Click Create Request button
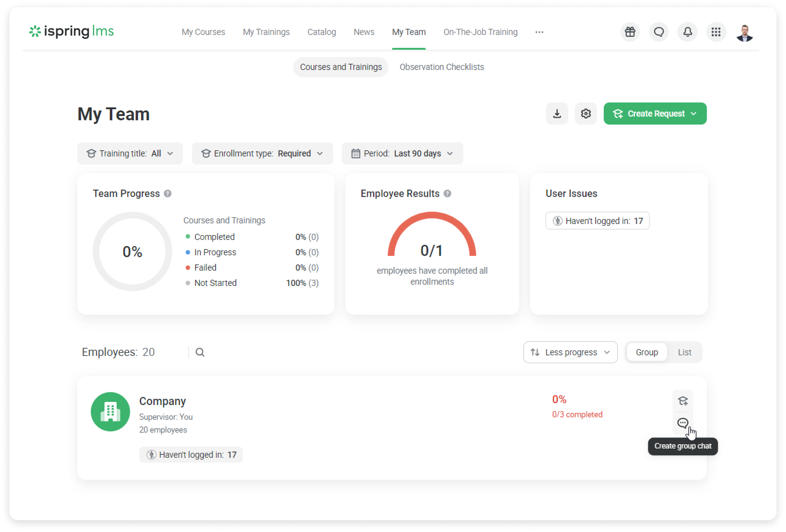 [654, 114]
